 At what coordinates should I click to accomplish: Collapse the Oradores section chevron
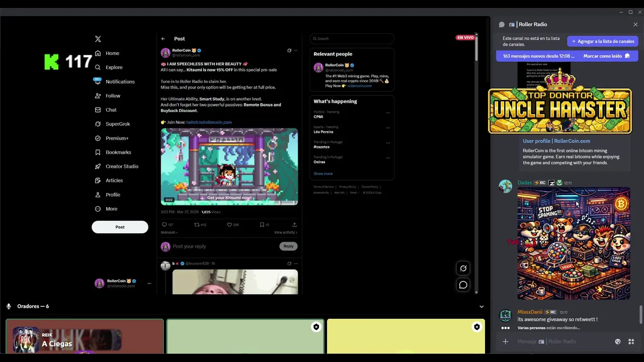tap(481, 307)
